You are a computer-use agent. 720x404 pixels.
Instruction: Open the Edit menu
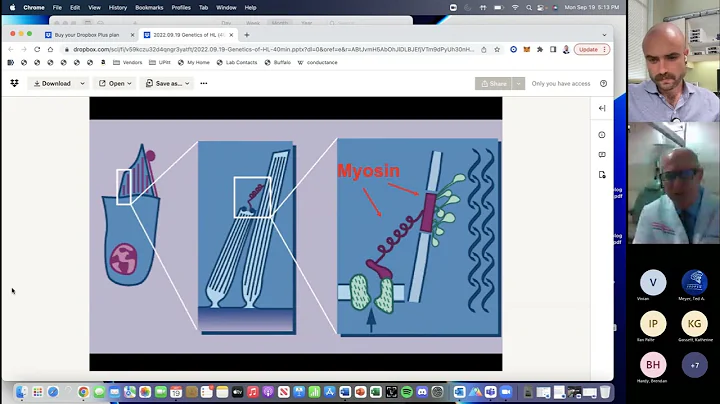coord(75,7)
